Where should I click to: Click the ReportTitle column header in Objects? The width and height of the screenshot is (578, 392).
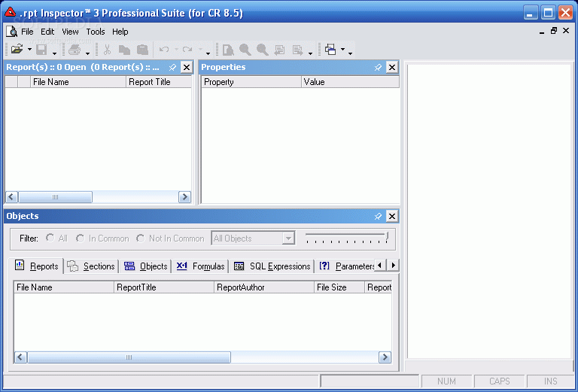[164, 287]
